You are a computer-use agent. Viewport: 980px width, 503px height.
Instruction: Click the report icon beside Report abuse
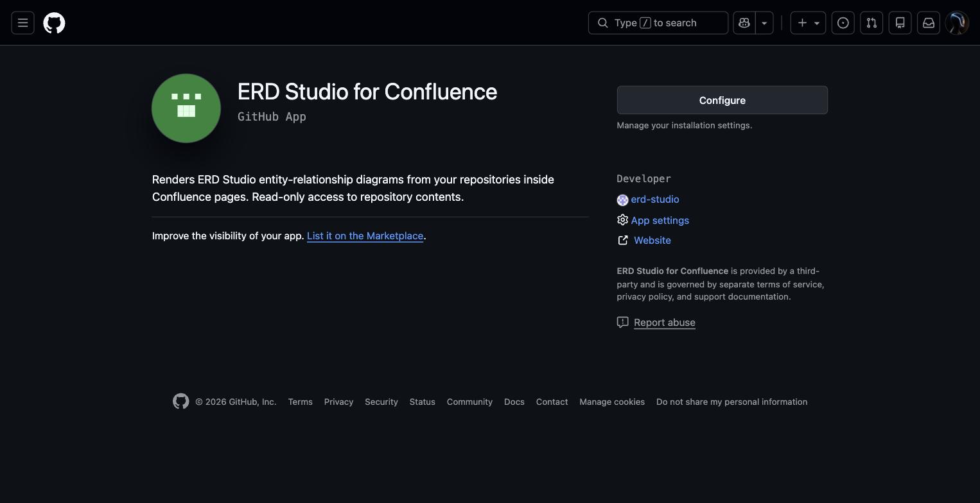[x=622, y=322]
